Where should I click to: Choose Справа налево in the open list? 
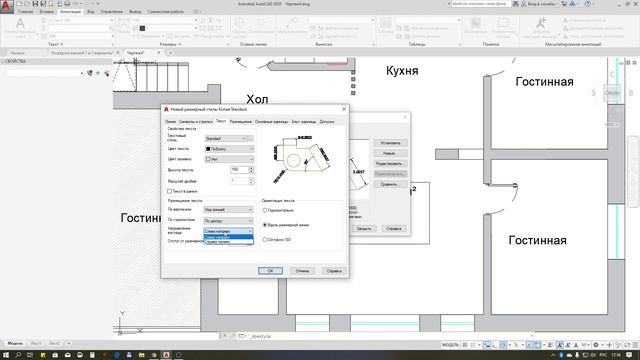click(228, 242)
